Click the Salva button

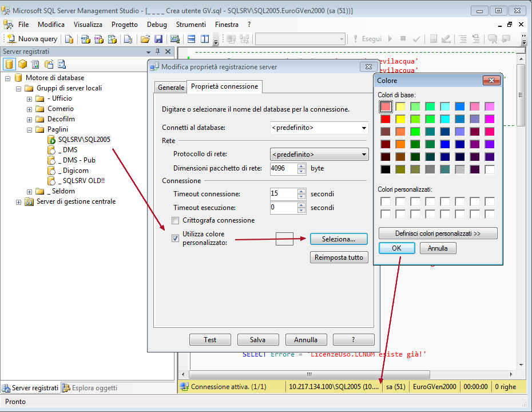[x=258, y=340]
